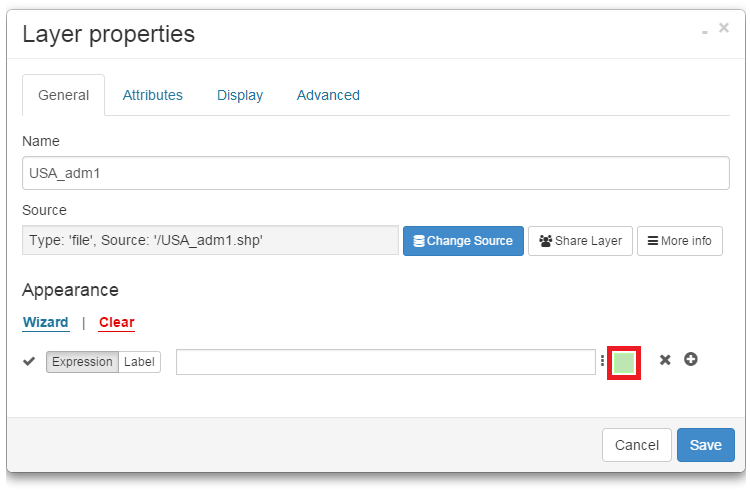Viewport: 750px width, 492px height.
Task: Go to the Advanced tab
Action: point(328,95)
